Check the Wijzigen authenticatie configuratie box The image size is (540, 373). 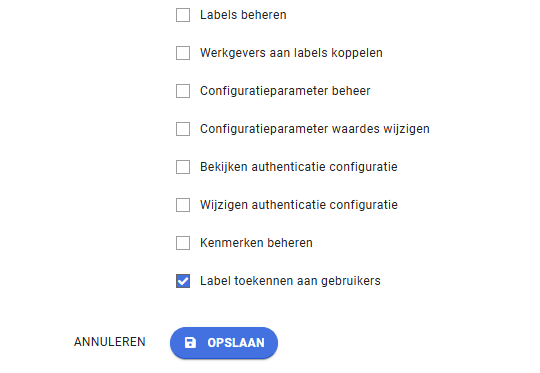pos(183,205)
